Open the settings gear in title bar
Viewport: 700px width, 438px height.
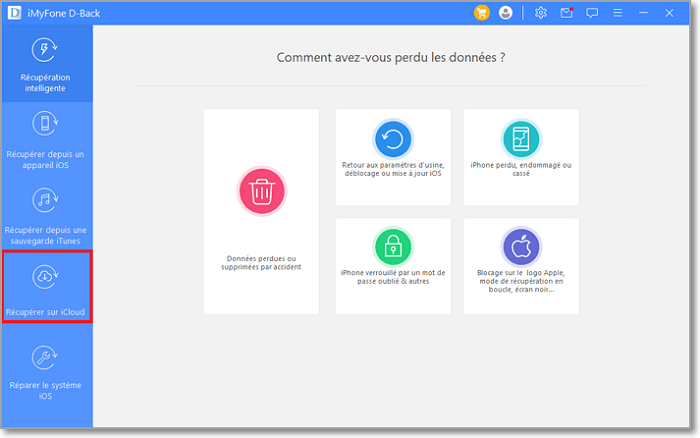click(x=541, y=13)
